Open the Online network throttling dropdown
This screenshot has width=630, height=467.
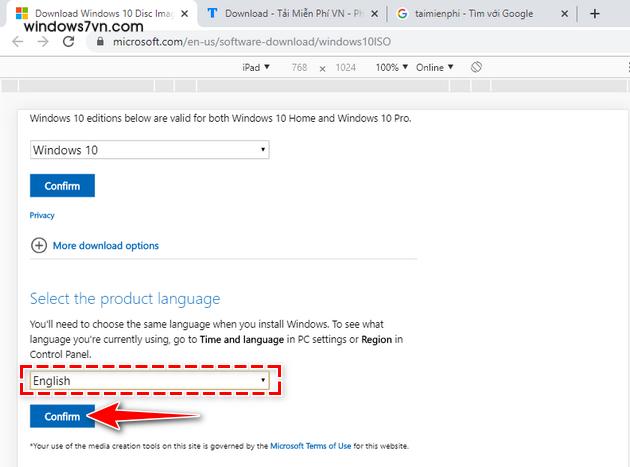[x=434, y=67]
